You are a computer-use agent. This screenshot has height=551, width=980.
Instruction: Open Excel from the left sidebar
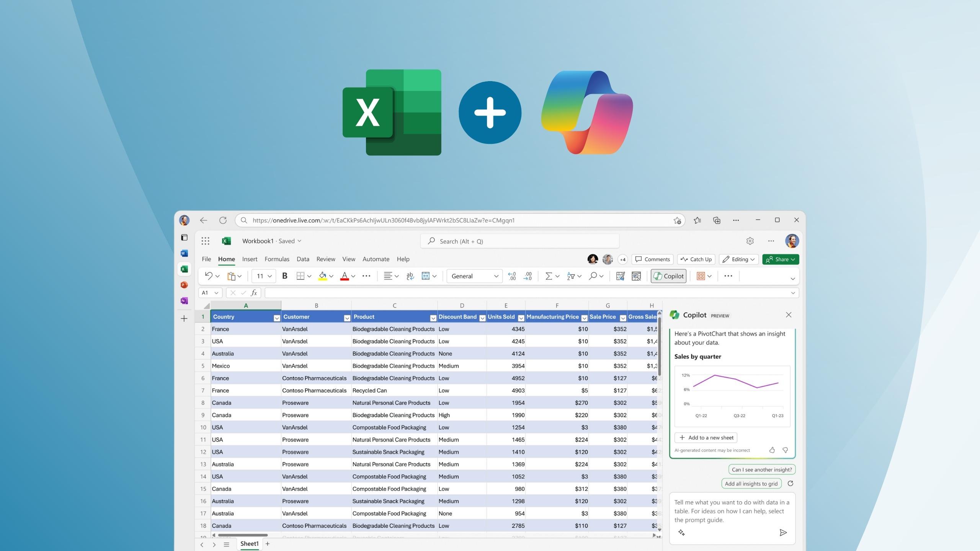(184, 269)
